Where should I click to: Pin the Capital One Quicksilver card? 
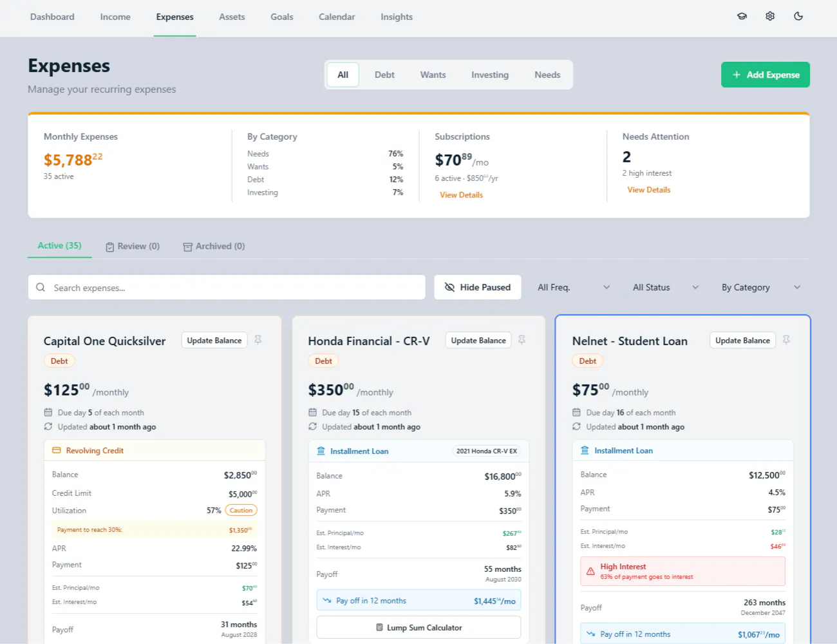tap(258, 340)
